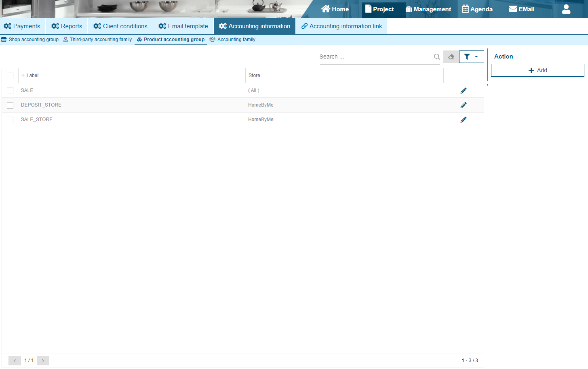Open the user profile icon
The image size is (588, 369).
pyautogui.click(x=566, y=9)
